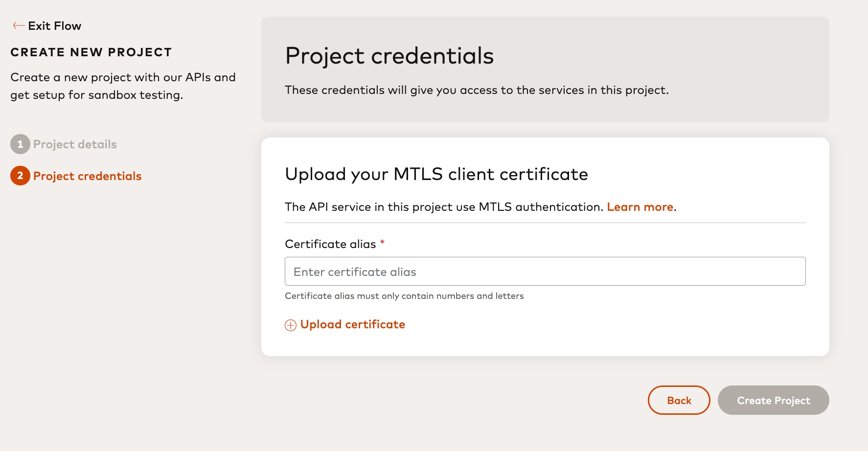This screenshot has height=451, width=868.
Task: Select the step 1 number circle
Action: click(x=20, y=144)
